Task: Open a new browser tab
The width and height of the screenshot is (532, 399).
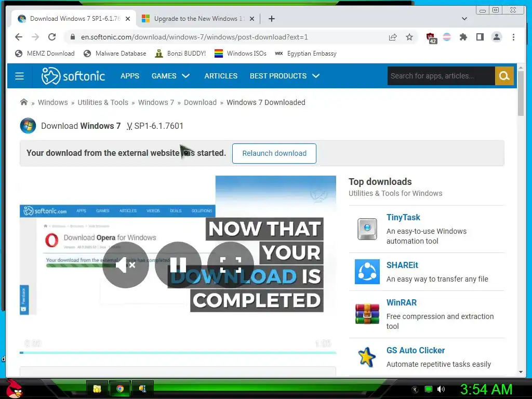Action: 271,19
